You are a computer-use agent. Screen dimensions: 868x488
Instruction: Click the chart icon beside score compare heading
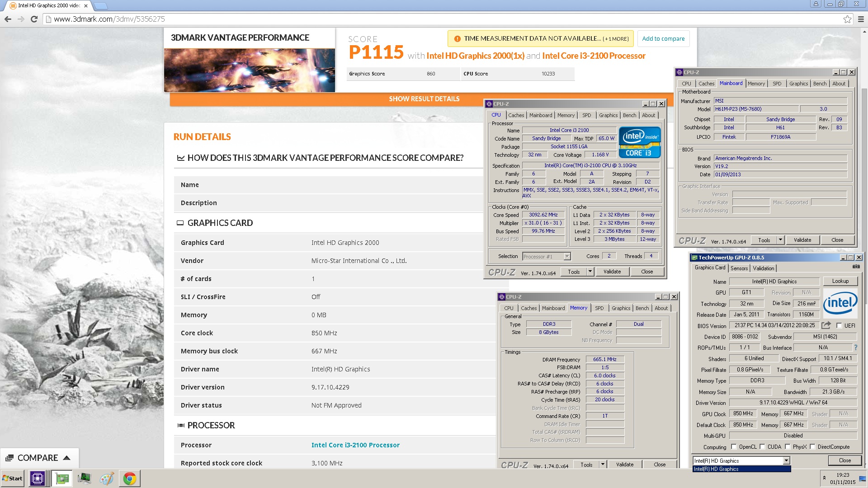[181, 158]
